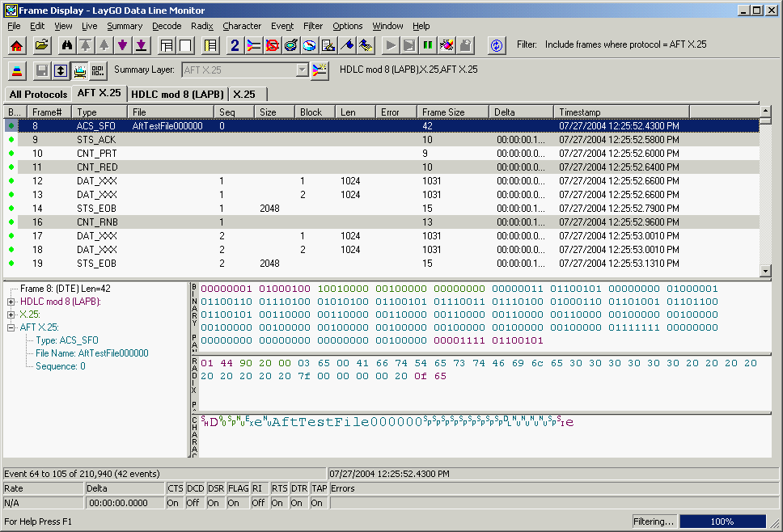Click the Type column header
The height and width of the screenshot is (532, 783).
point(99,112)
